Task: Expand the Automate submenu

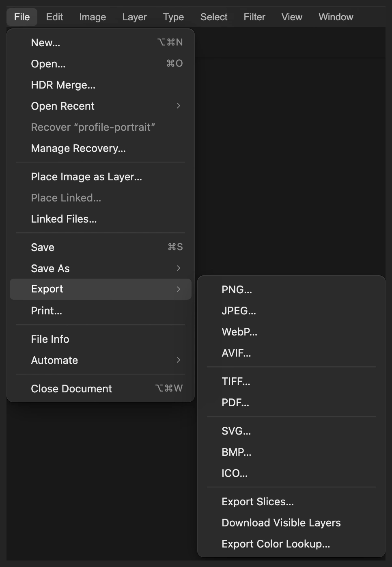Action: pos(101,360)
